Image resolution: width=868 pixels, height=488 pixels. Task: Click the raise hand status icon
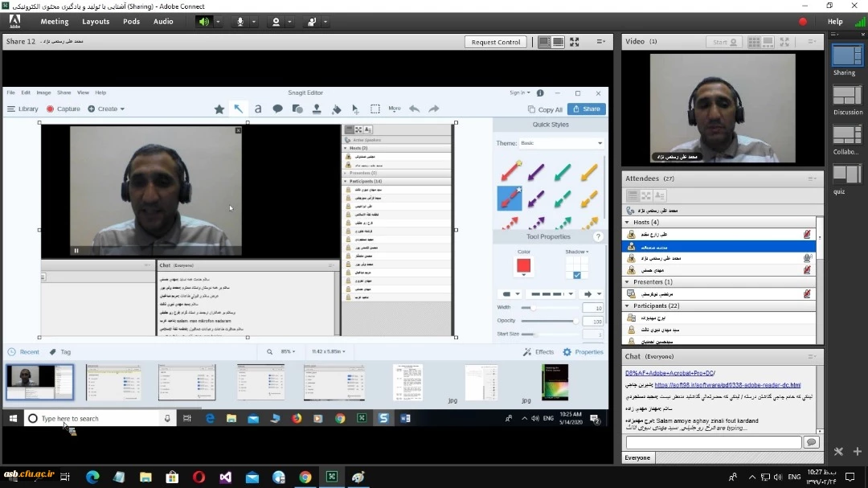pos(310,22)
